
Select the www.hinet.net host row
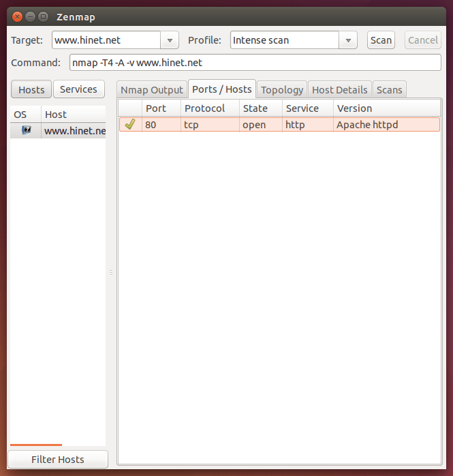click(74, 130)
